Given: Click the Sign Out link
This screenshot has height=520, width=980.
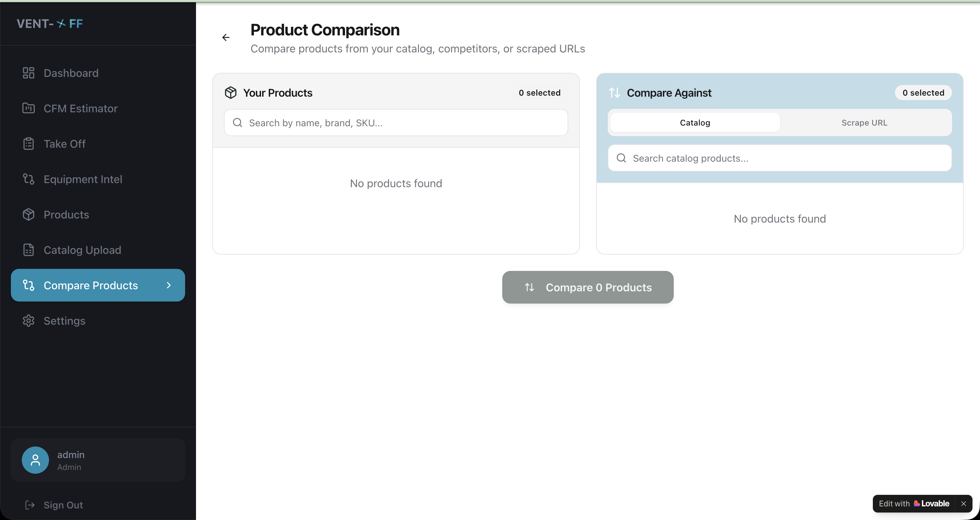Looking at the screenshot, I should pyautogui.click(x=63, y=505).
